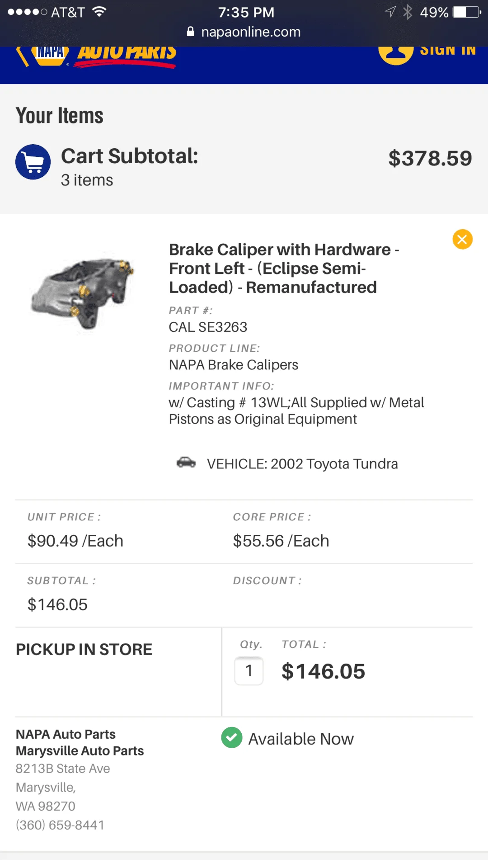Tap the napaonline.com address bar
This screenshot has height=868, width=488.
pos(250,32)
